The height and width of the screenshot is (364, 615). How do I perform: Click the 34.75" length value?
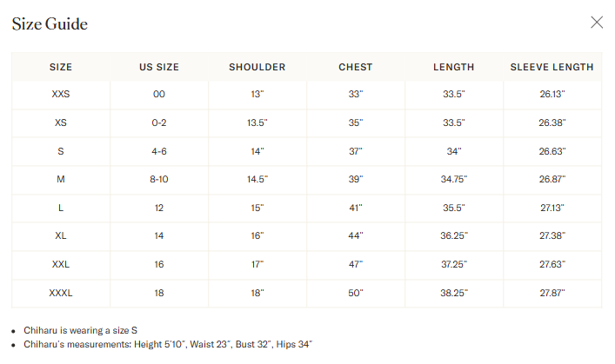454,180
